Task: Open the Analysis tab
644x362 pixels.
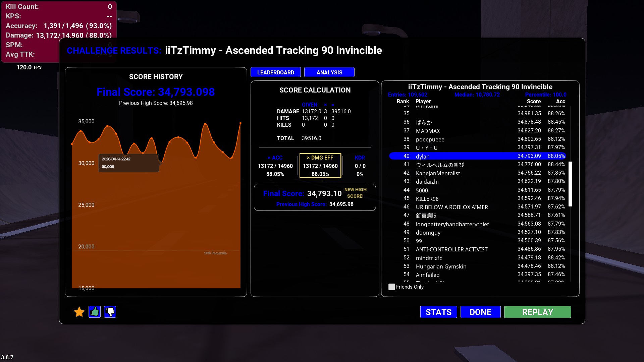Action: point(329,72)
